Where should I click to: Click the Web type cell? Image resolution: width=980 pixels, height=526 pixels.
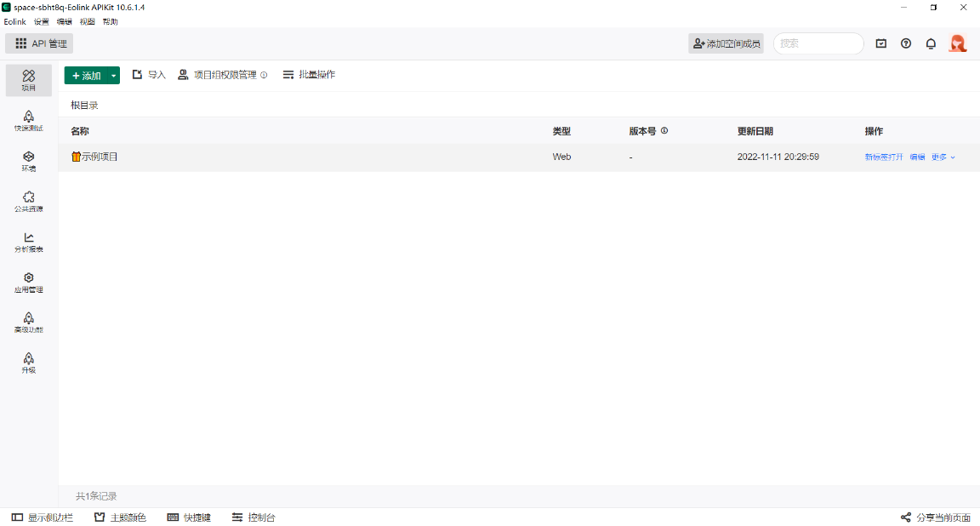(x=561, y=157)
